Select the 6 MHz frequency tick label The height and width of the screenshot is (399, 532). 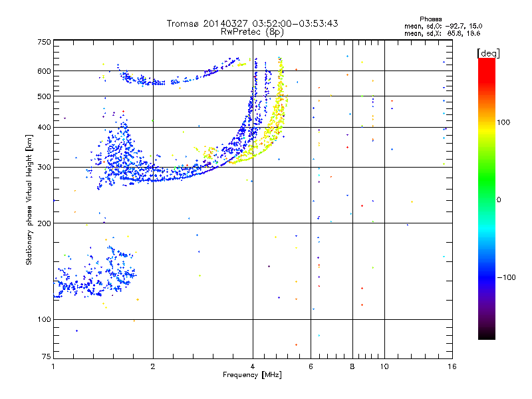click(x=311, y=366)
